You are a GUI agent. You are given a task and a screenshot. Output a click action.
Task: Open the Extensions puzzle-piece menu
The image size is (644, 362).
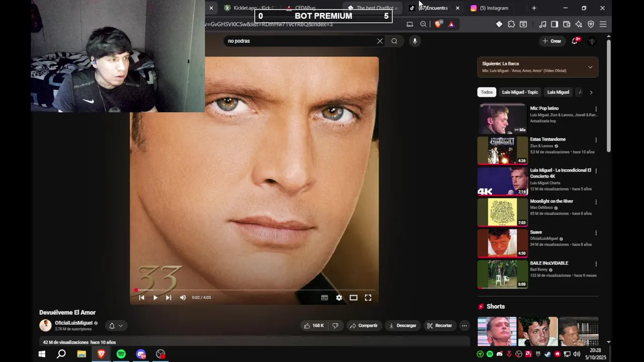click(x=511, y=24)
